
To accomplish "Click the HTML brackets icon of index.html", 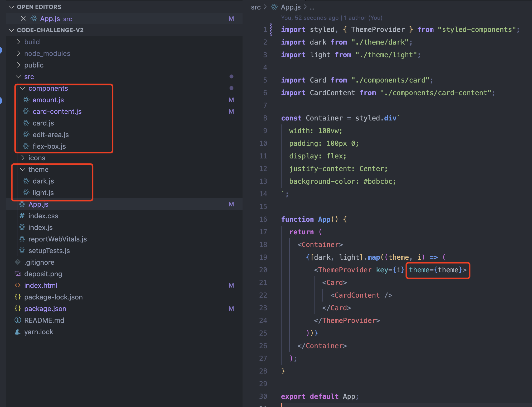I will click(x=18, y=285).
